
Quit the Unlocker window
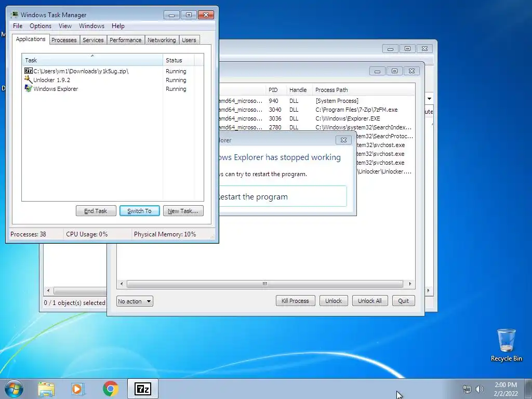(x=403, y=301)
